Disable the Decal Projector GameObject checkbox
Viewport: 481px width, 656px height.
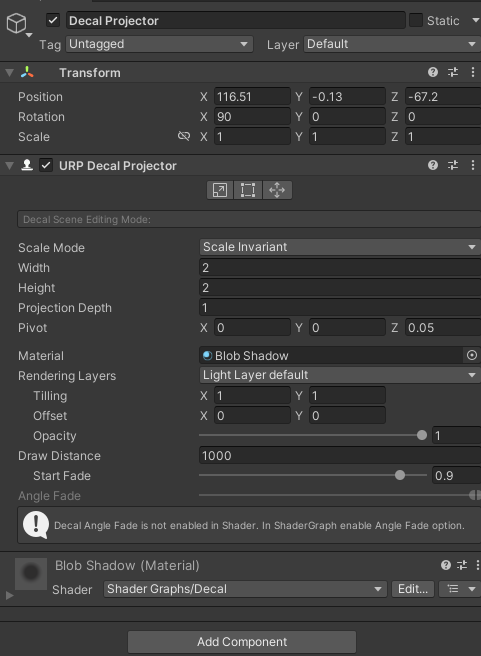[x=53, y=20]
